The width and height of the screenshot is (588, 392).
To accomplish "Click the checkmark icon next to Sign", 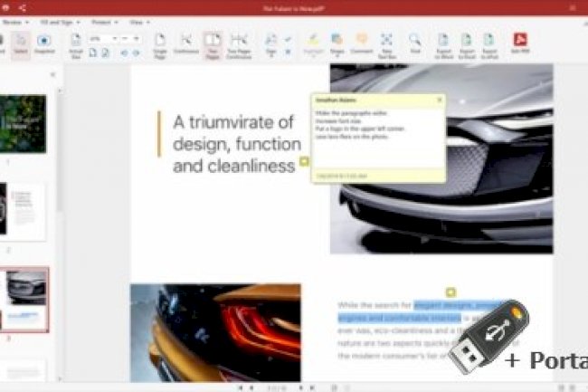I will coord(288,39).
